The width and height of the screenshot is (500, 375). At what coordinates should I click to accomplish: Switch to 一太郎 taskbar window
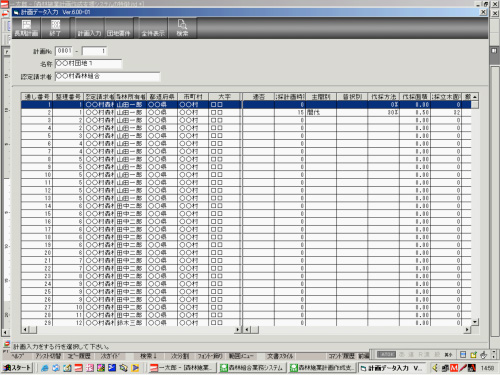[181, 368]
